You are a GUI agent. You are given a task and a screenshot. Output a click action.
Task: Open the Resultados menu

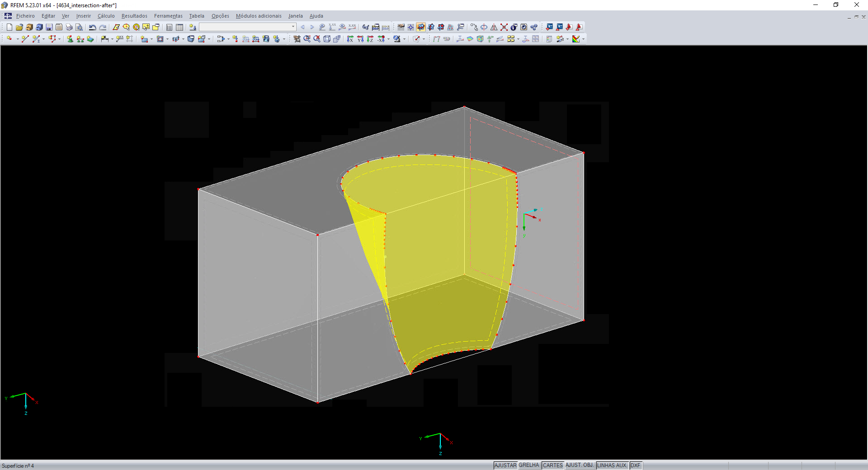[x=134, y=16]
